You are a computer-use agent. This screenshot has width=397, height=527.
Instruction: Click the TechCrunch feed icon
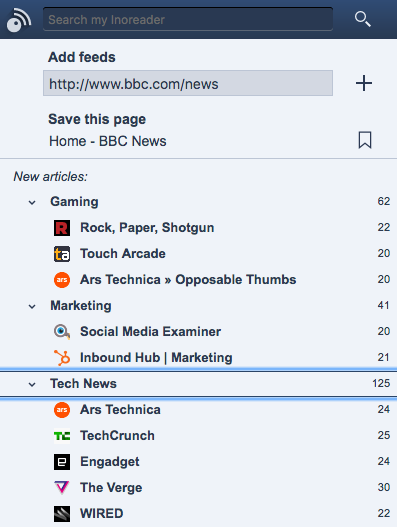coord(62,436)
